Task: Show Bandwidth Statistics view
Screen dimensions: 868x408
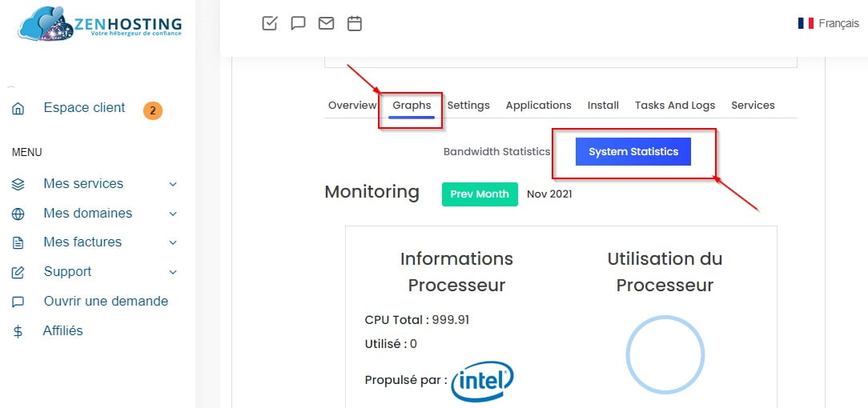Action: tap(496, 151)
